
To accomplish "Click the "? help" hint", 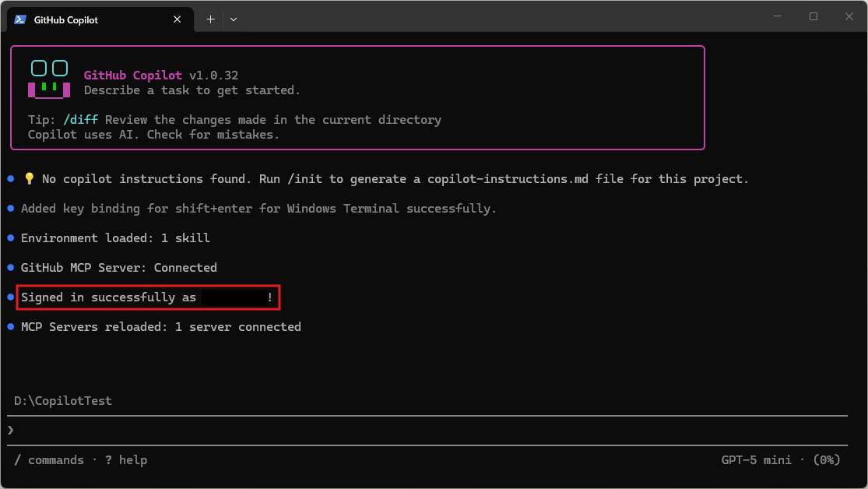I will [x=126, y=460].
